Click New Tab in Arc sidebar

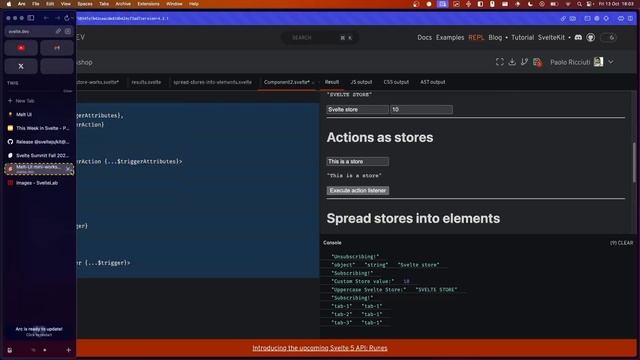click(21, 100)
